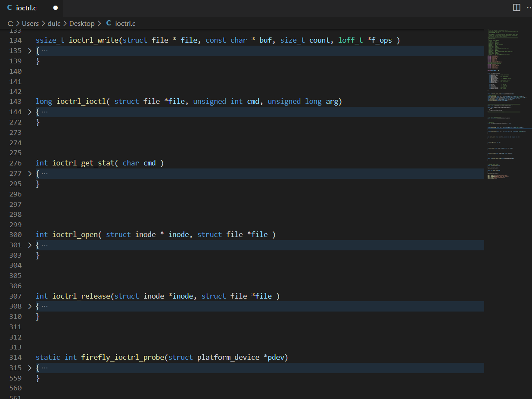Click the inline ellipsis of folded ioctrl_ioctl code
532x399 pixels.
(44, 112)
